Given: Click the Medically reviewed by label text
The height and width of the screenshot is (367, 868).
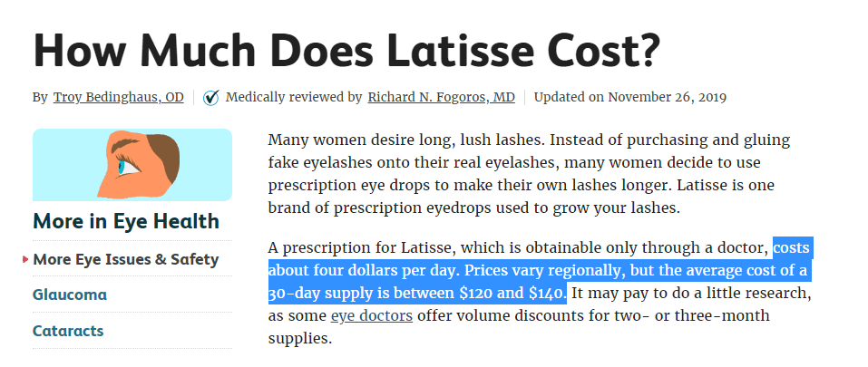Looking at the screenshot, I should coord(293,98).
